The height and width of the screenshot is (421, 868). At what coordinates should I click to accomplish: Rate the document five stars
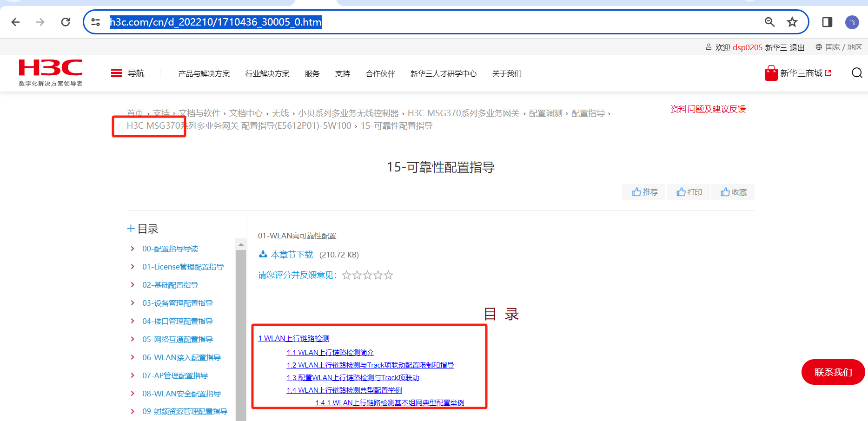tap(388, 275)
